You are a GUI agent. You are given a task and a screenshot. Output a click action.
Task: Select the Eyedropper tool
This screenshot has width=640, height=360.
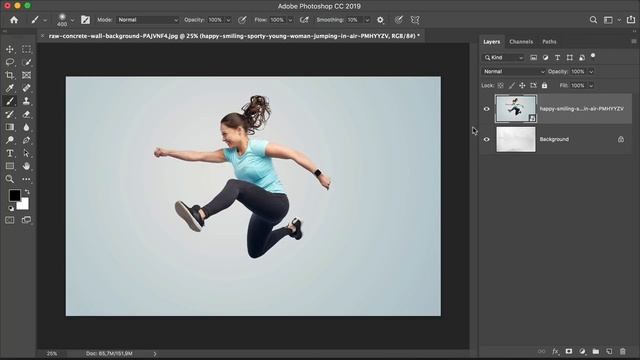[10, 88]
